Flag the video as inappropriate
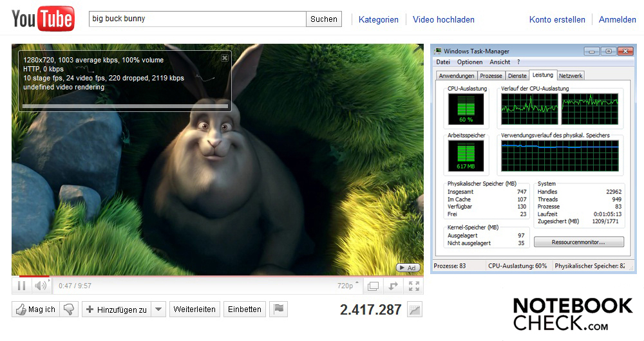644x341 pixels. pyautogui.click(x=278, y=309)
